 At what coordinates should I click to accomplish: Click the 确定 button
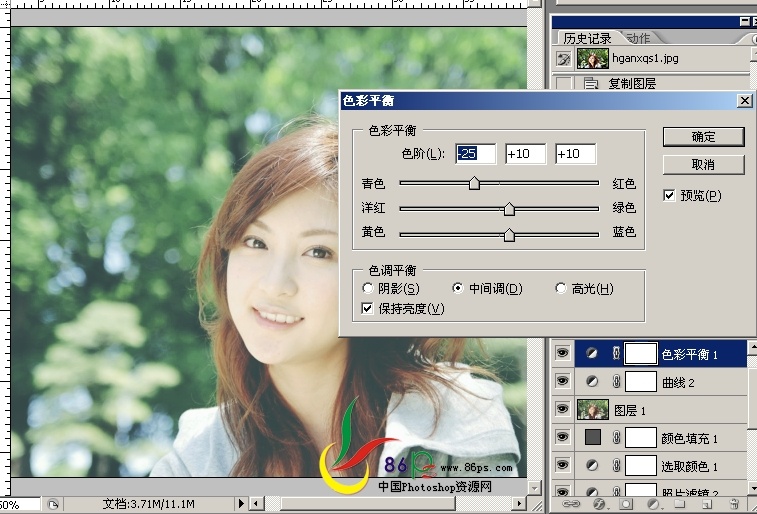703,137
